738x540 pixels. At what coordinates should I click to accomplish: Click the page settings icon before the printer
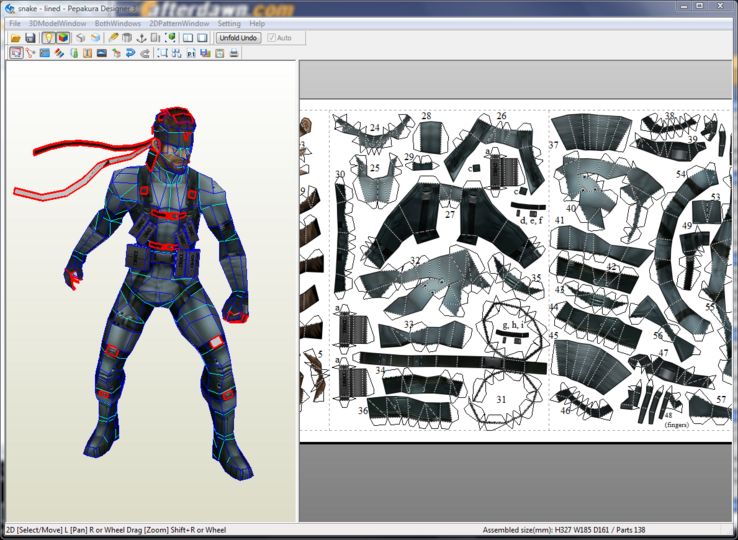click(219, 53)
